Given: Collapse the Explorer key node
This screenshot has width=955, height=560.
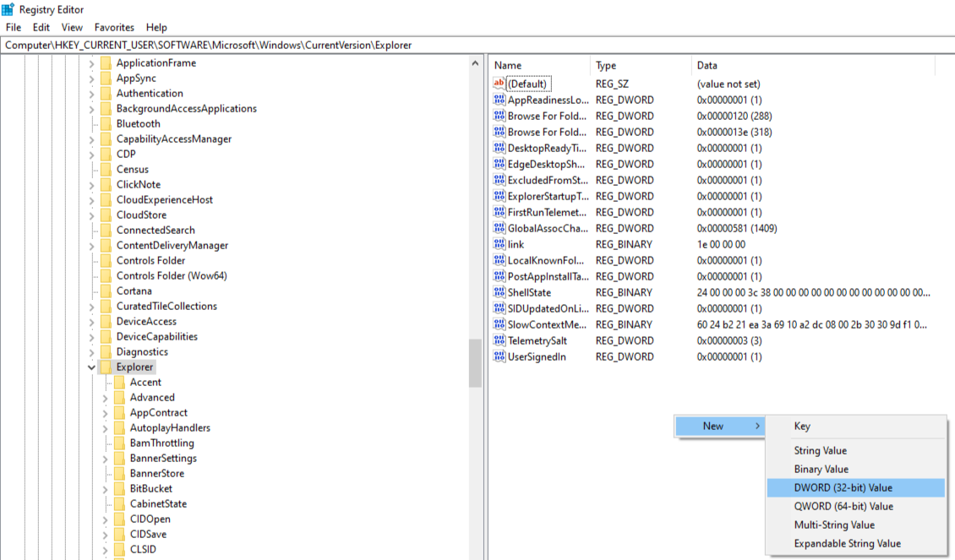Looking at the screenshot, I should pyautogui.click(x=91, y=367).
